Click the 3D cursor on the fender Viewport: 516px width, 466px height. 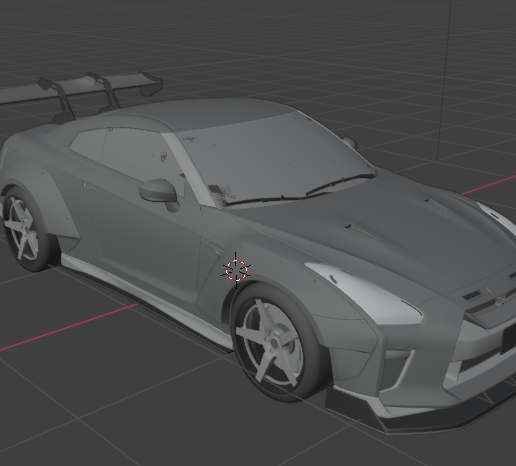(236, 270)
